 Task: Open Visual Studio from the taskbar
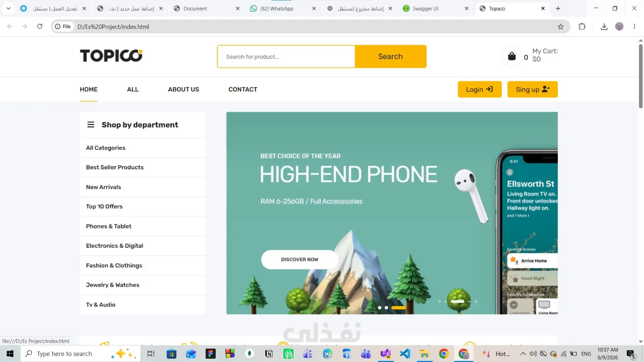pos(386,354)
